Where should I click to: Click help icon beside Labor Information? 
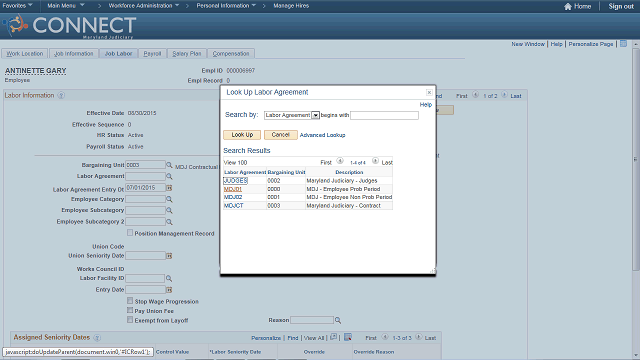(61, 96)
